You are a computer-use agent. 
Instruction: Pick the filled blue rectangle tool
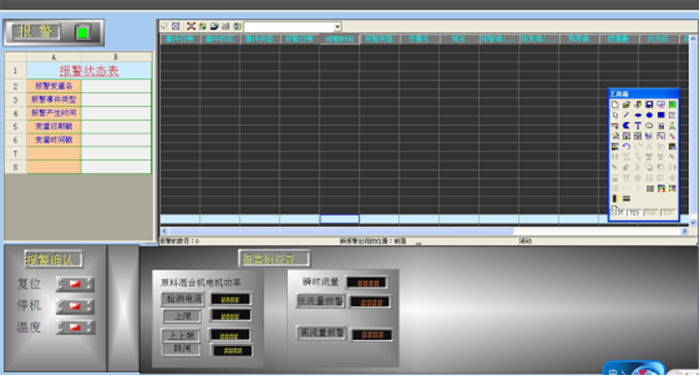(661, 115)
